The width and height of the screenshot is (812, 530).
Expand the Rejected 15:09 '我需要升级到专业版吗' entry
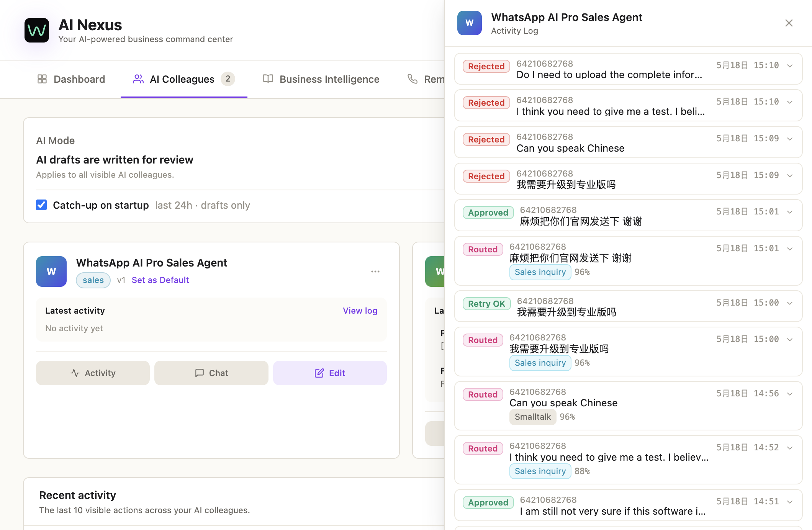click(x=790, y=176)
